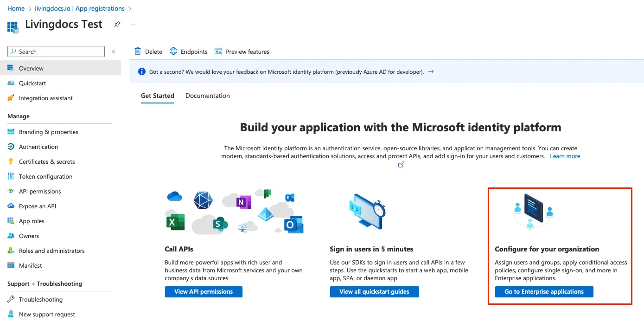Image resolution: width=644 pixels, height=322 pixels.
Task: Click the external link icon under Learn more
Action: [x=401, y=165]
